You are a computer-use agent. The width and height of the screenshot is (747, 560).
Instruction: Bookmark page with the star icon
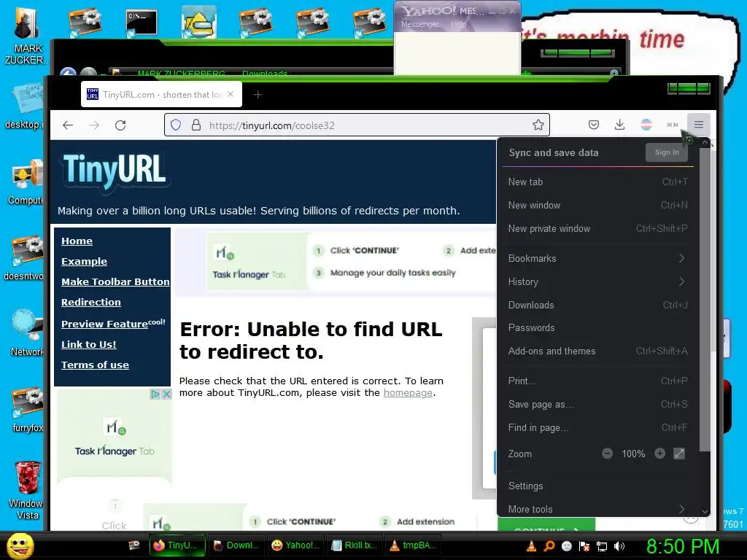[x=538, y=125]
